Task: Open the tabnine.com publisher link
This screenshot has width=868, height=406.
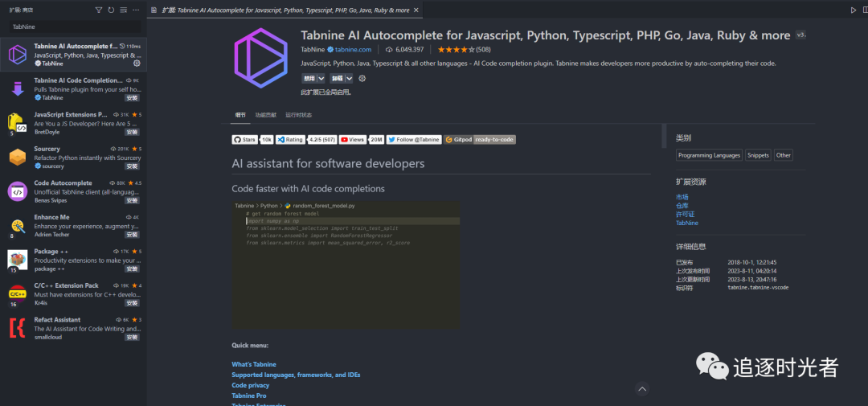Action: [353, 49]
